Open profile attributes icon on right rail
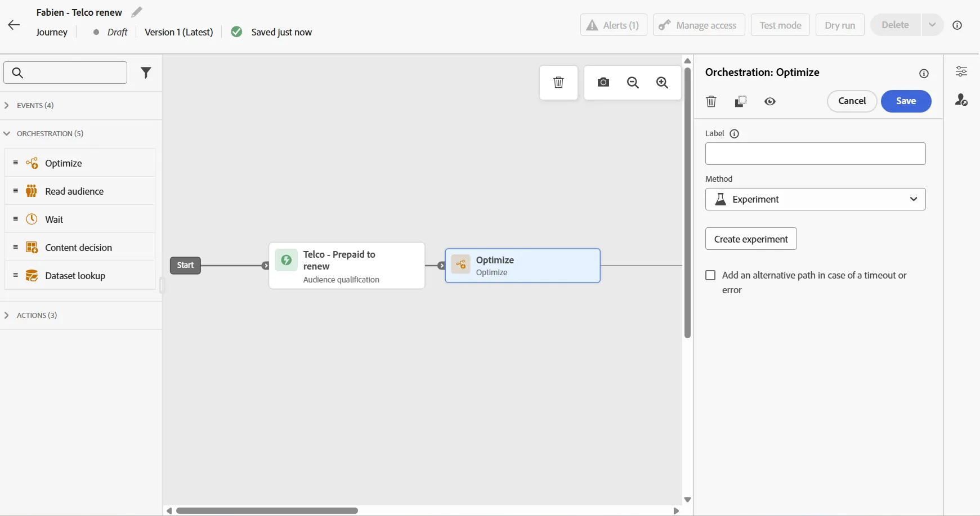Viewport: 980px width, 516px height. click(x=961, y=100)
